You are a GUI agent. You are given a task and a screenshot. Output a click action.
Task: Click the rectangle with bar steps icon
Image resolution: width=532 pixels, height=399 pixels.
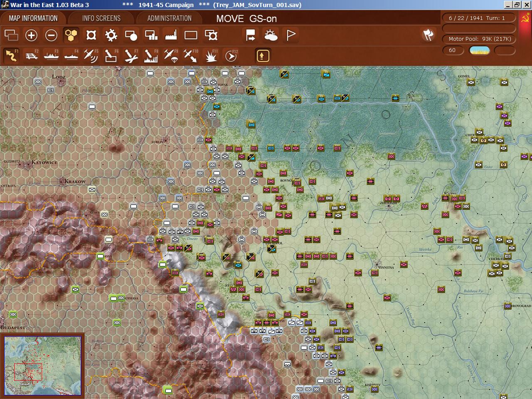pos(151,35)
